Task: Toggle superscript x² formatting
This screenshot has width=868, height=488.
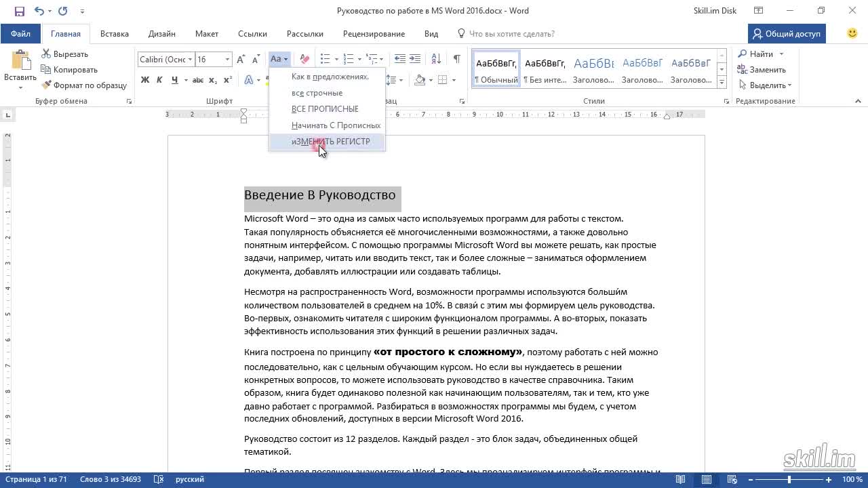Action: (228, 80)
